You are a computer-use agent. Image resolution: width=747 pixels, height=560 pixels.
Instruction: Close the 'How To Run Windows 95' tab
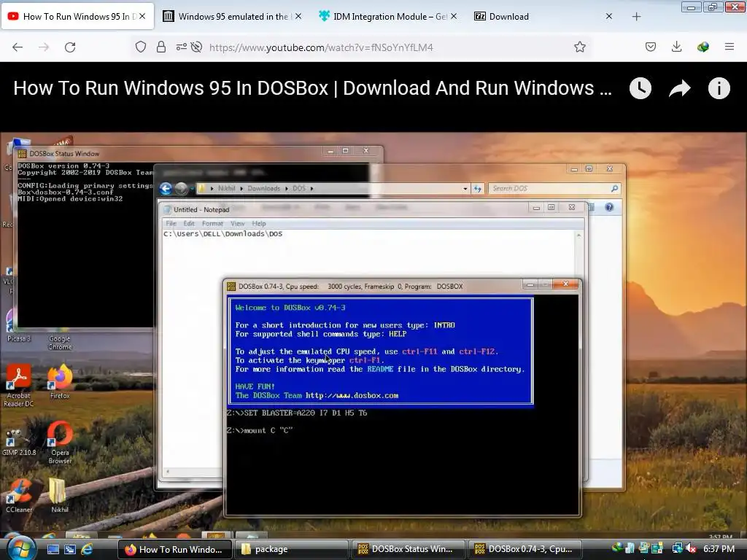pyautogui.click(x=142, y=16)
